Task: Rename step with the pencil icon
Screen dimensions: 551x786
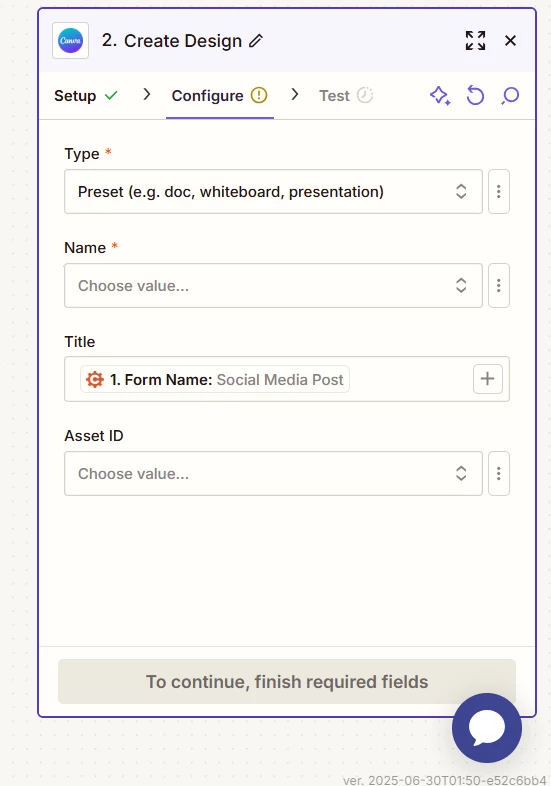Action: (256, 41)
